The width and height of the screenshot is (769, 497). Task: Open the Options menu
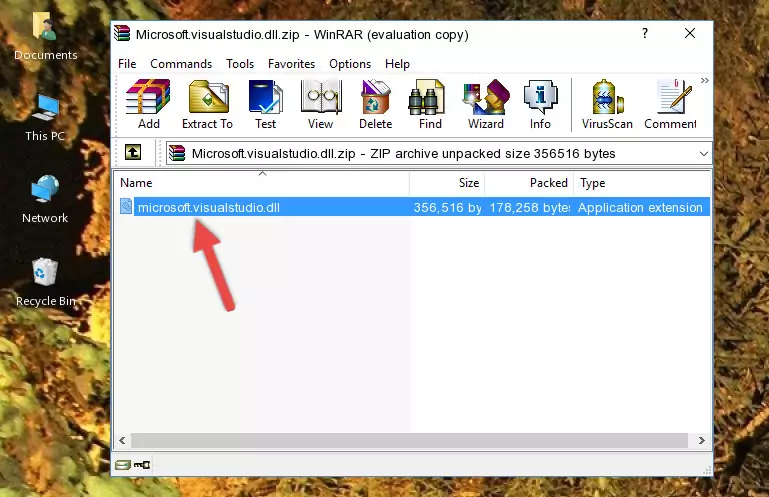(350, 64)
